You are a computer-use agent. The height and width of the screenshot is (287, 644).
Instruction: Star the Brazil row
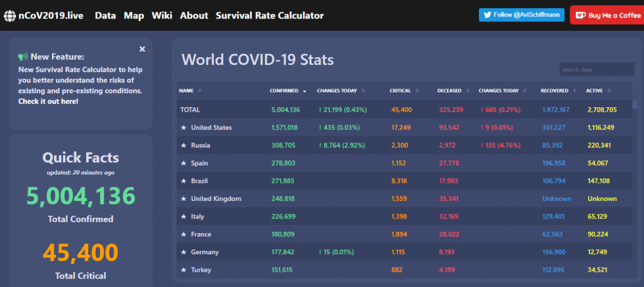(x=184, y=180)
